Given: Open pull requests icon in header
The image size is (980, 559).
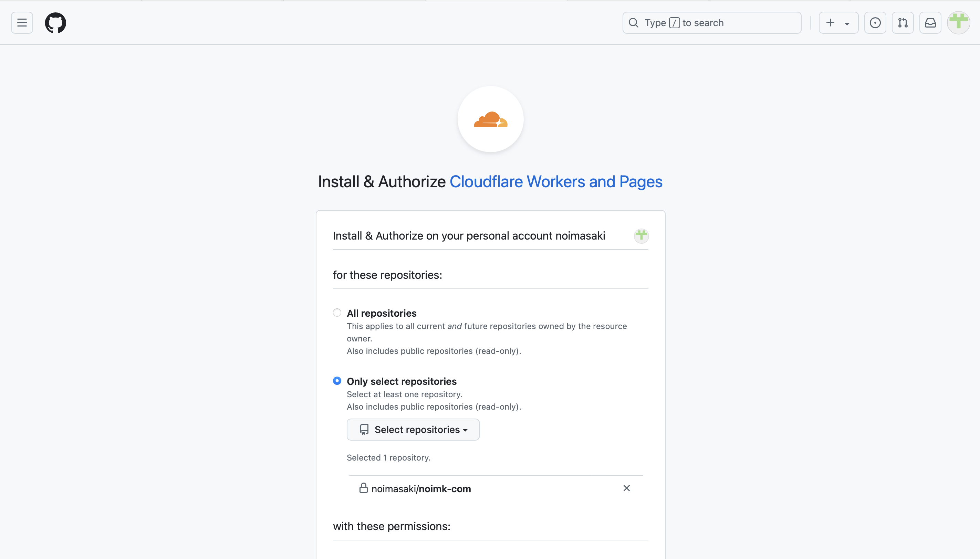Looking at the screenshot, I should click(x=903, y=23).
